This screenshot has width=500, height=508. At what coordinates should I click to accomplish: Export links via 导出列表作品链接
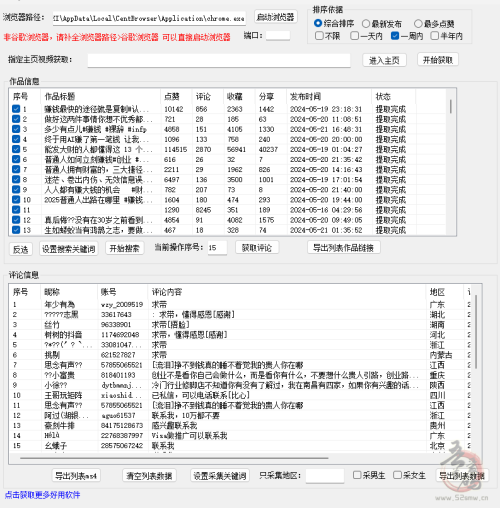click(343, 248)
